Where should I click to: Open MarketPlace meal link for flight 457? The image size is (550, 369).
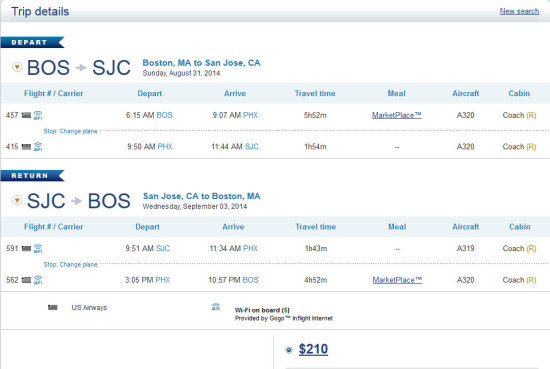click(396, 115)
